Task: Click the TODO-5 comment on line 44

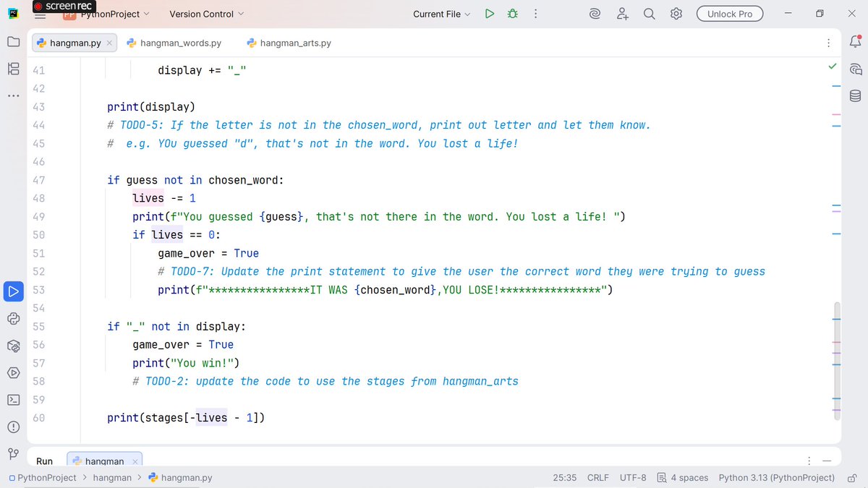Action: coord(379,125)
